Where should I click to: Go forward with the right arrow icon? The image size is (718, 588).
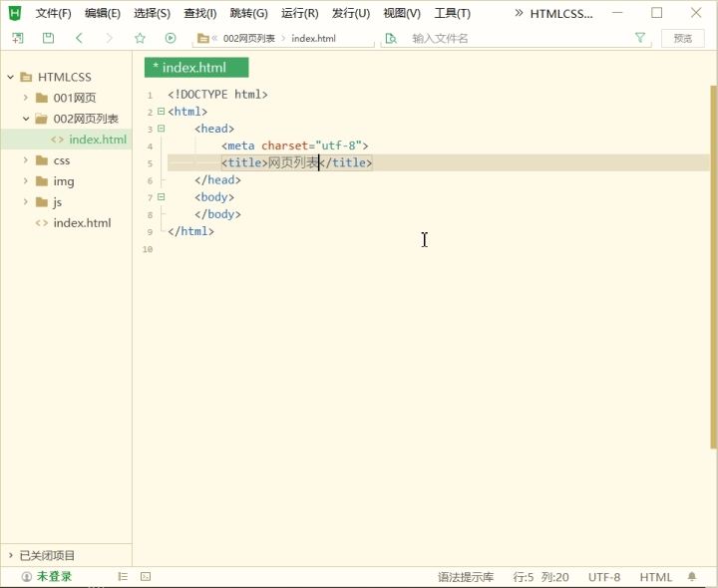109,38
